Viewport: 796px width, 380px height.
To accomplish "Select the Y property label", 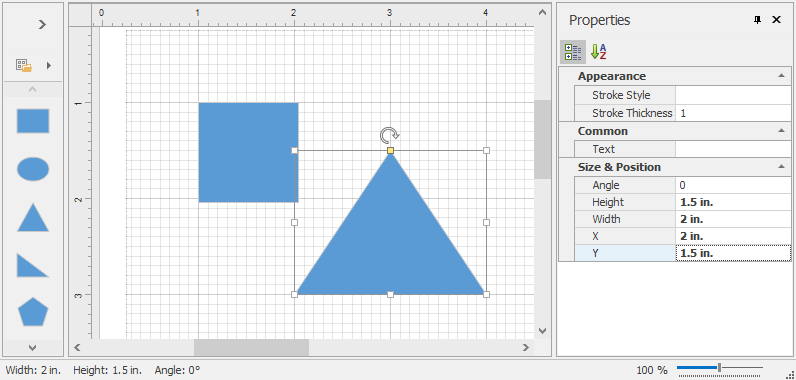I will pyautogui.click(x=595, y=253).
